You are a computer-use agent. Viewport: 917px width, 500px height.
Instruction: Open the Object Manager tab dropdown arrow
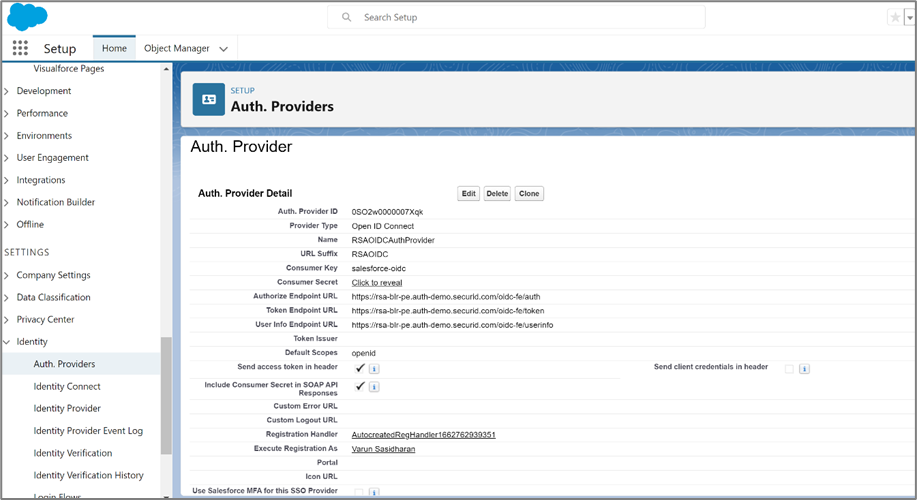pos(223,48)
